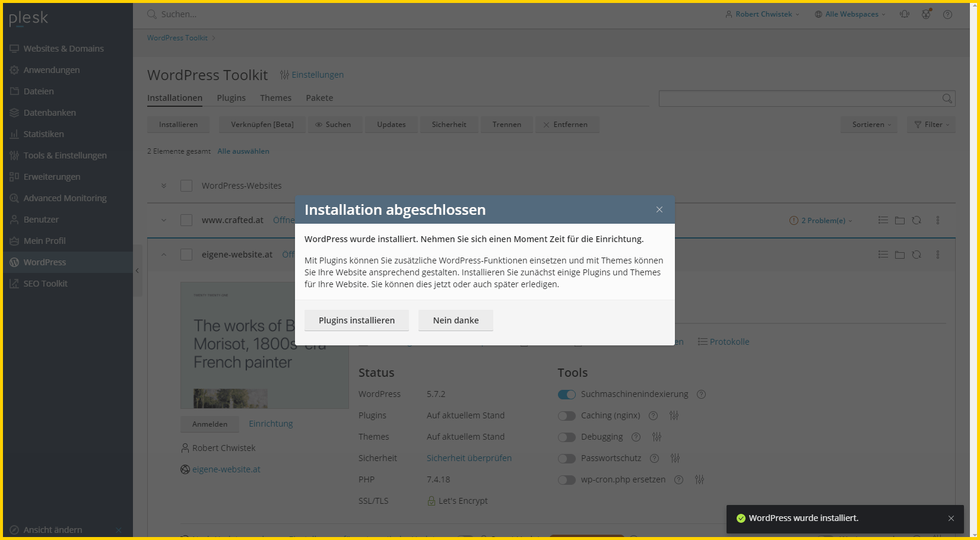Click the Installieren toolbar button
980x540 pixels.
point(178,125)
